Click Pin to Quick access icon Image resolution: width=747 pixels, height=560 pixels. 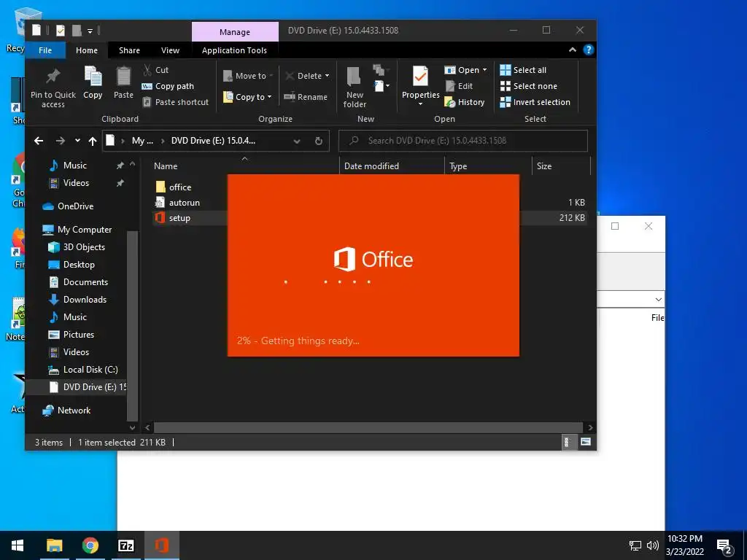pyautogui.click(x=53, y=76)
